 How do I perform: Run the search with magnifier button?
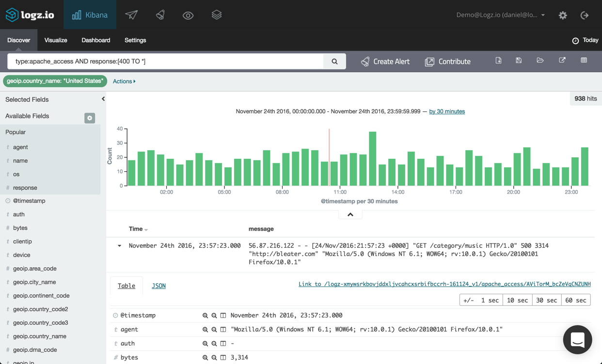click(x=334, y=61)
